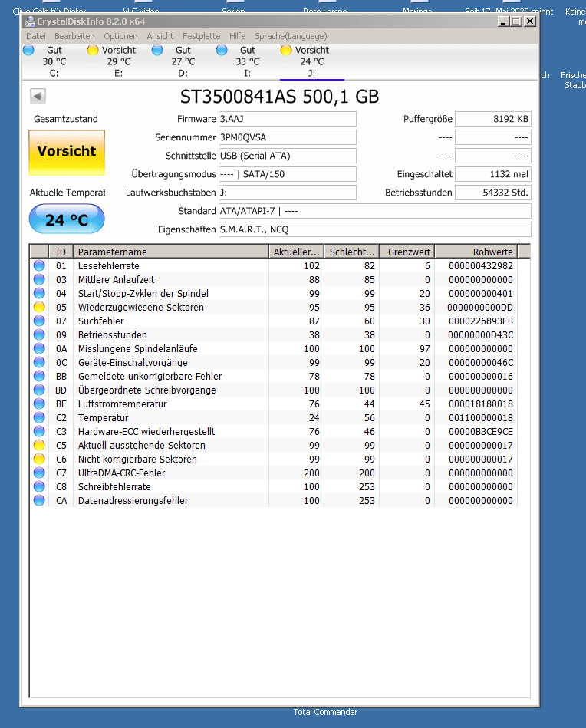Select drive I: tab at 33 °C
The height and width of the screenshot is (728, 586).
tap(248, 61)
